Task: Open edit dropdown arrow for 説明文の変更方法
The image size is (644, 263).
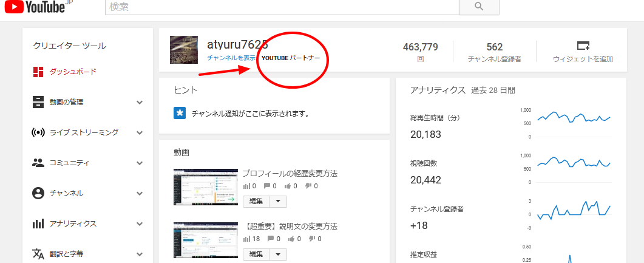Action: coord(278,254)
